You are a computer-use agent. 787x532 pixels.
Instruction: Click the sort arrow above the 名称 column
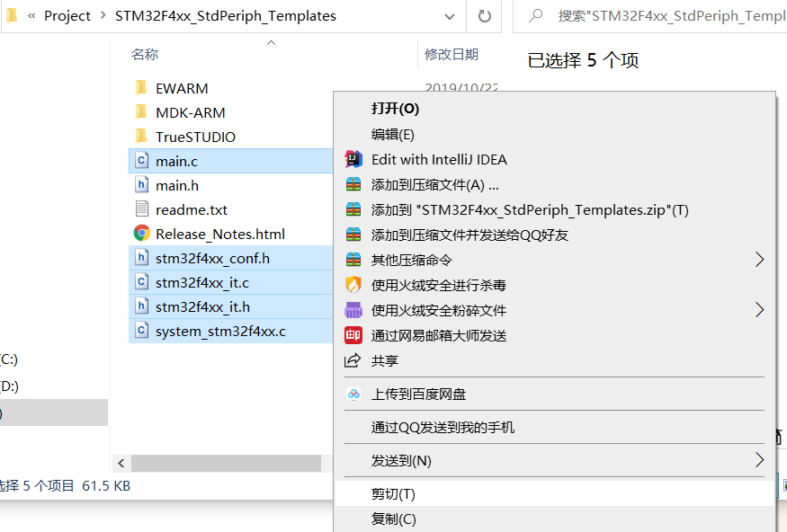coord(271,42)
